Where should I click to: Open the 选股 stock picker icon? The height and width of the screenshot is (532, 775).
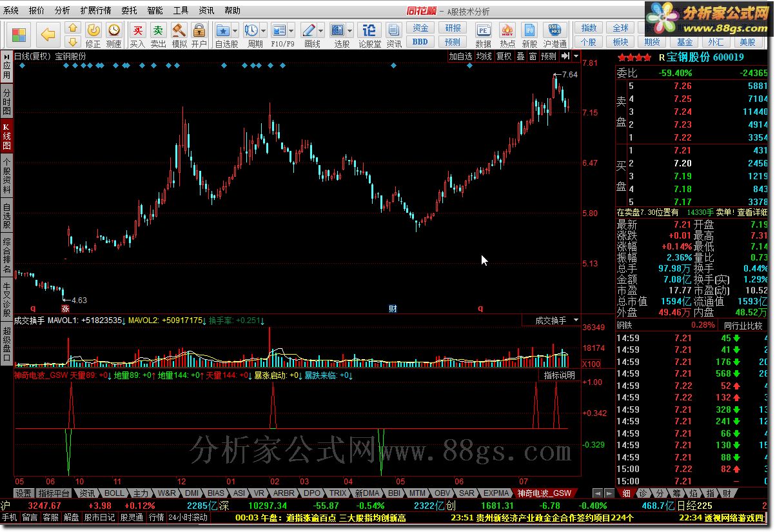[x=338, y=30]
